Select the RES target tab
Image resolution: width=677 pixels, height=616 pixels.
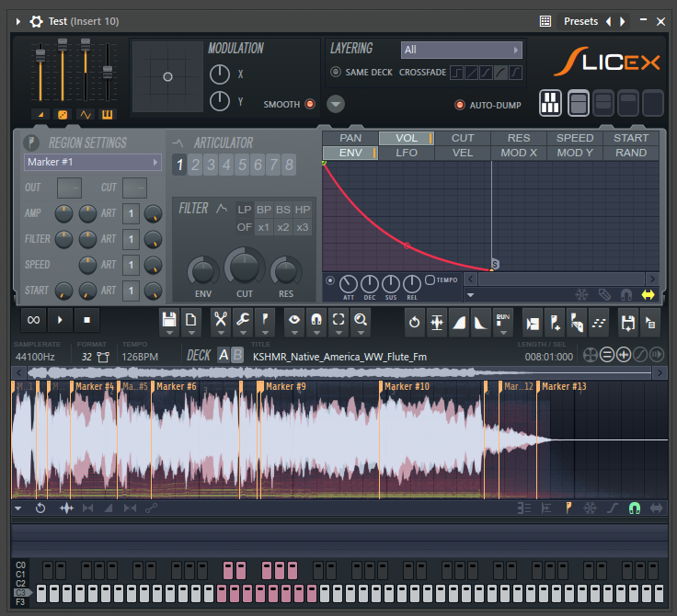(x=519, y=138)
